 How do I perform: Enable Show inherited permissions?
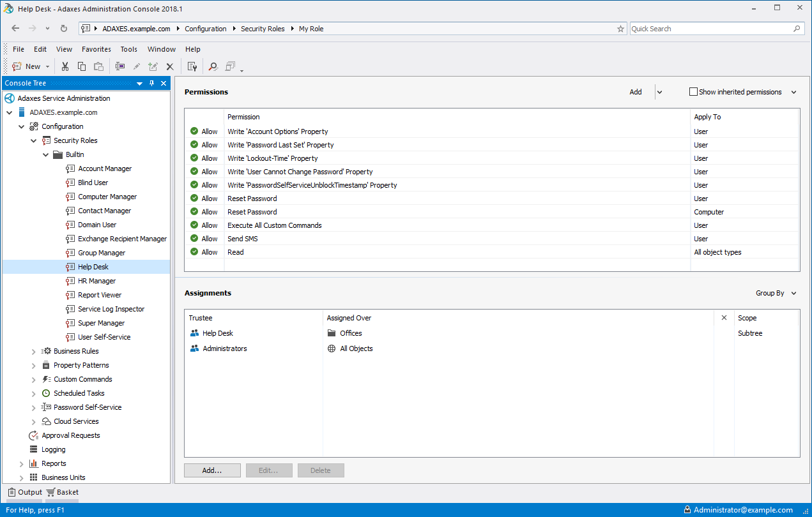[693, 91]
